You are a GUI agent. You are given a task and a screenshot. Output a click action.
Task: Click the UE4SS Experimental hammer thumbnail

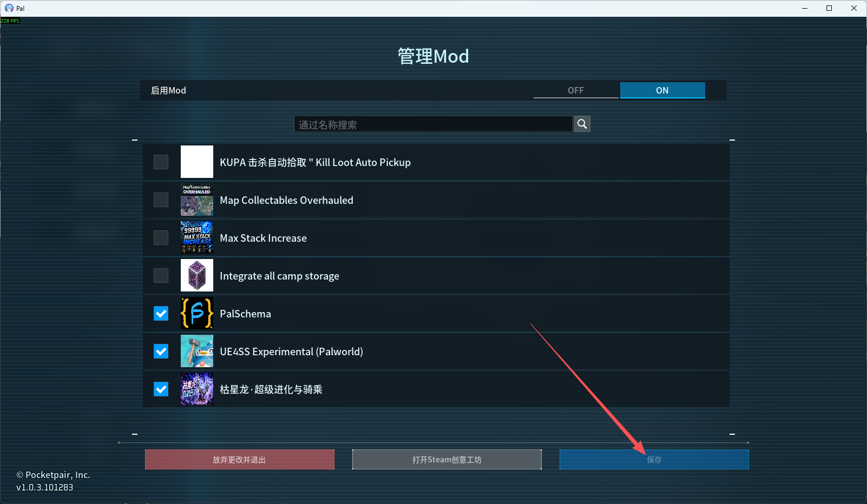197,351
